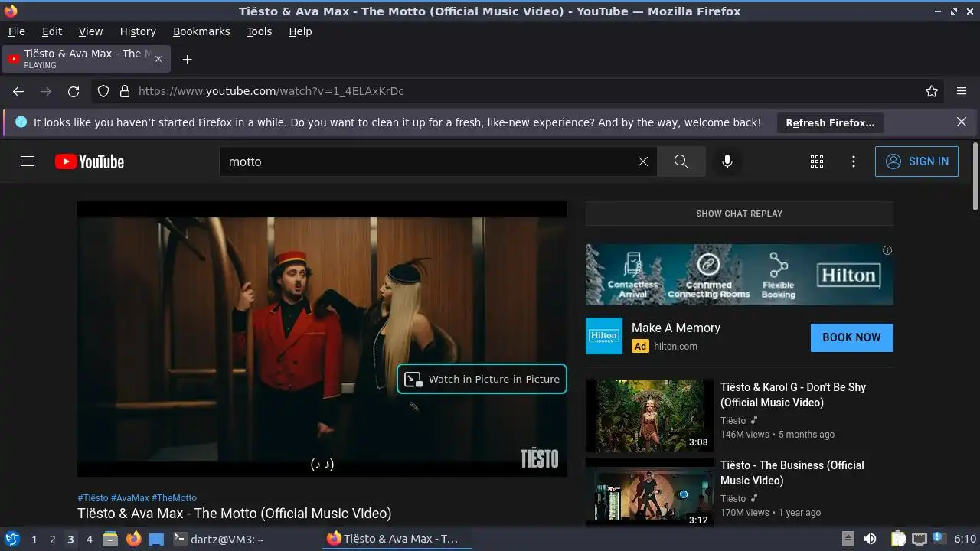Image resolution: width=980 pixels, height=551 pixels.
Task: Click the Don't Be Shy video thumbnail
Action: point(650,416)
